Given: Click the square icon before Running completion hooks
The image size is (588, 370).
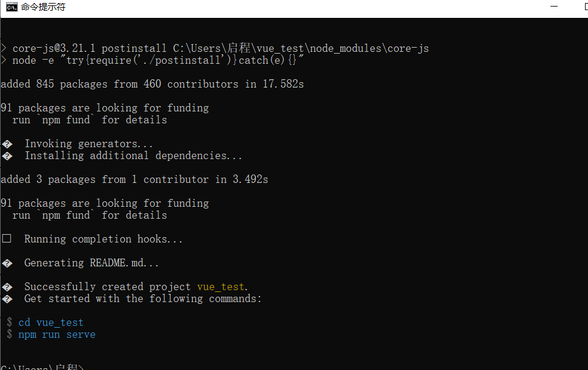Looking at the screenshot, I should [x=7, y=239].
